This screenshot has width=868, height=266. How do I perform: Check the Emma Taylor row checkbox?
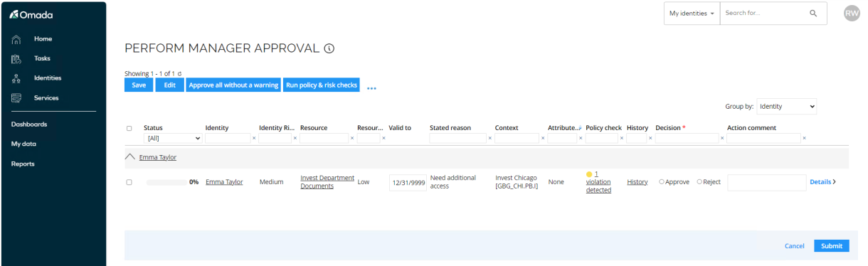pos(129,182)
